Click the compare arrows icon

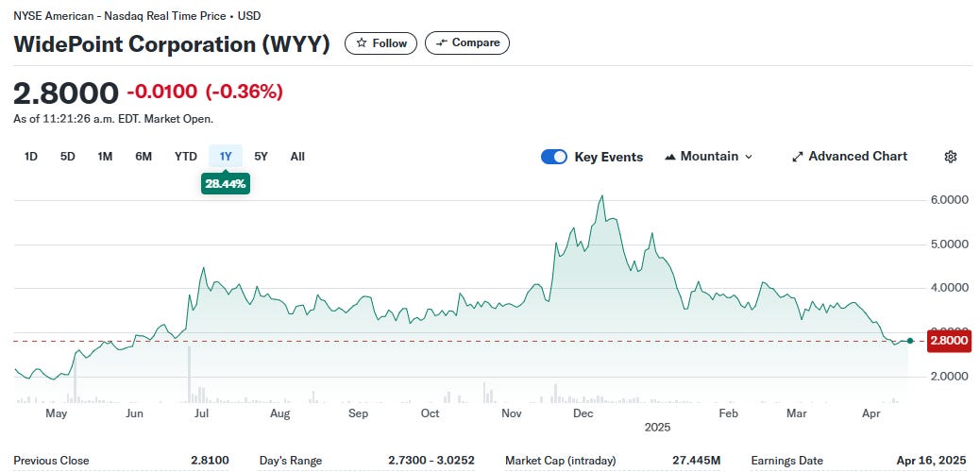point(442,43)
